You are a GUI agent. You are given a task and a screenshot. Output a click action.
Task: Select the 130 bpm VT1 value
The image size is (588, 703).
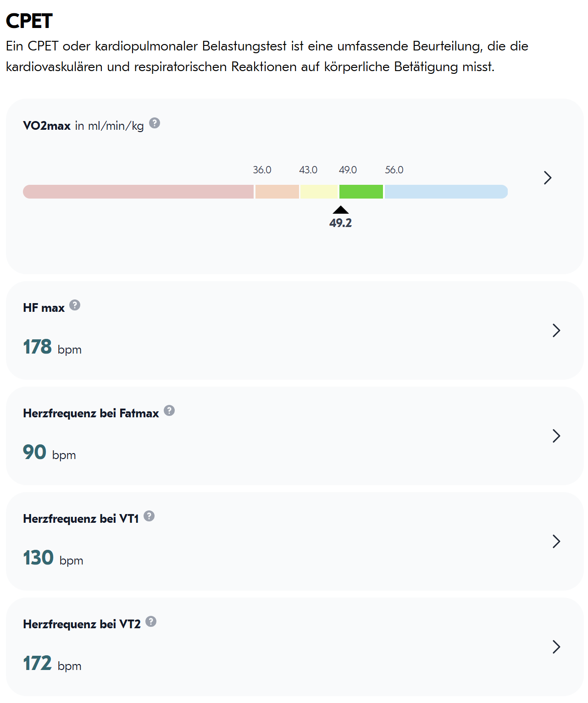click(53, 558)
